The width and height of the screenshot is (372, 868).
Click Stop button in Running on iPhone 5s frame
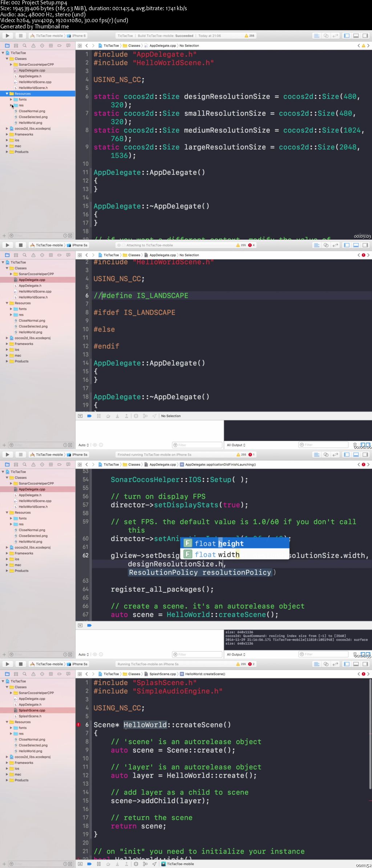[21, 664]
